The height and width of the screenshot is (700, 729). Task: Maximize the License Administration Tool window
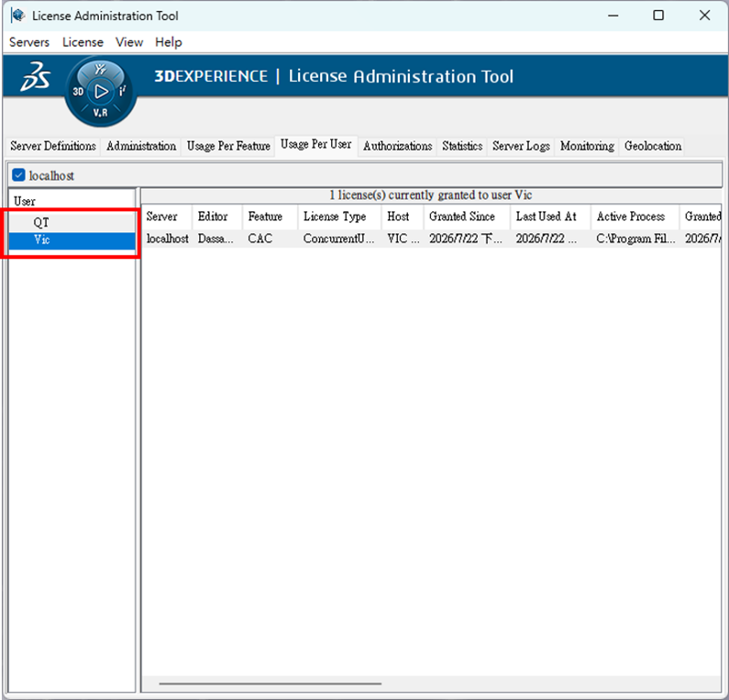click(x=658, y=16)
